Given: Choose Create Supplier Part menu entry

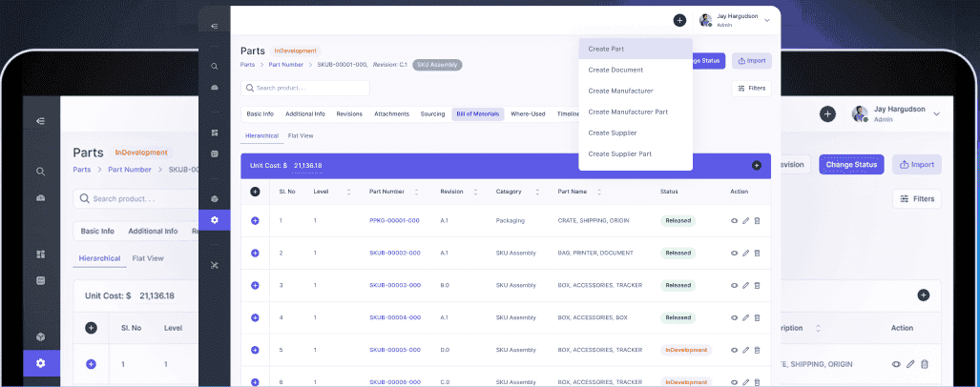Looking at the screenshot, I should pos(619,153).
